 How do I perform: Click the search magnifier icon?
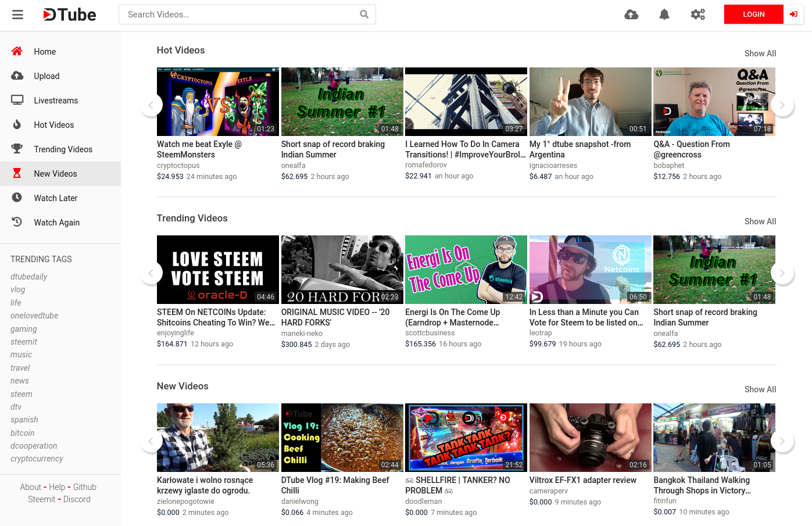click(x=364, y=15)
